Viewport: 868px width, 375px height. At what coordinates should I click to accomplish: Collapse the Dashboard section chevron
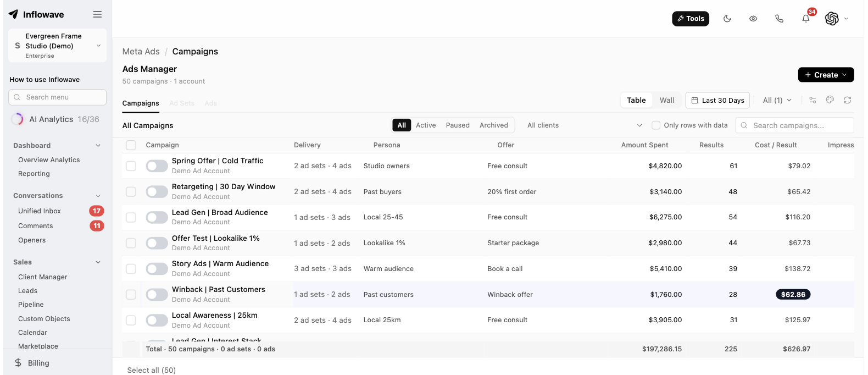coord(98,146)
